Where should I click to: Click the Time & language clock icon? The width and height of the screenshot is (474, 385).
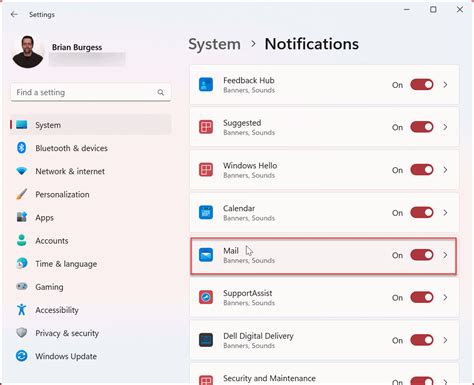22,263
